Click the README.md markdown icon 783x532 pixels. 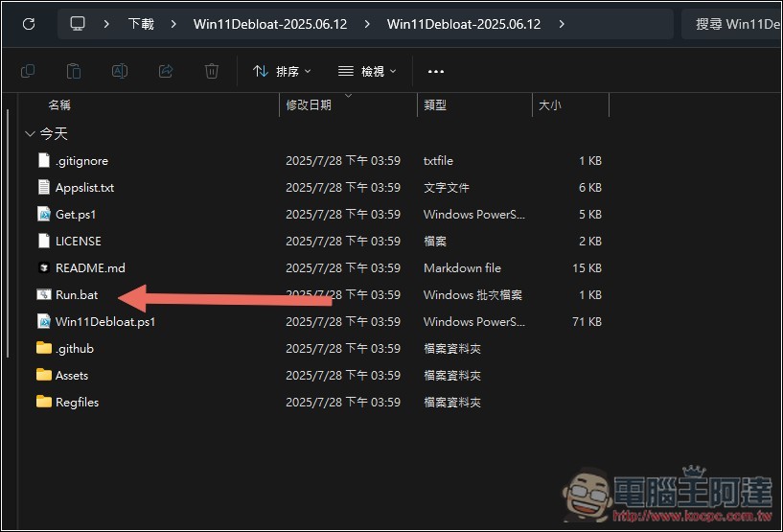44,267
